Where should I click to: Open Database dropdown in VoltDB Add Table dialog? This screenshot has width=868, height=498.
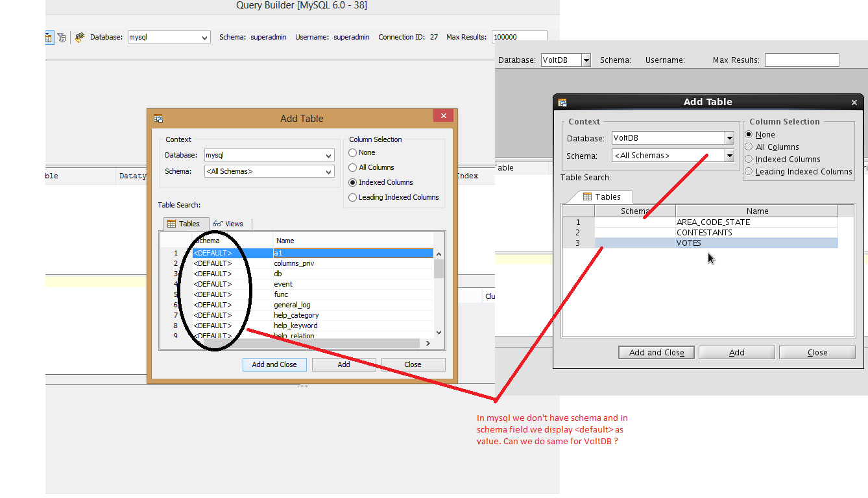pos(730,138)
